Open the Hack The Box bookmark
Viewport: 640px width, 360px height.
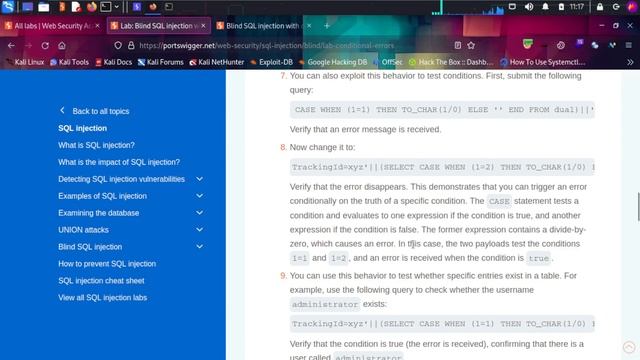[451, 62]
